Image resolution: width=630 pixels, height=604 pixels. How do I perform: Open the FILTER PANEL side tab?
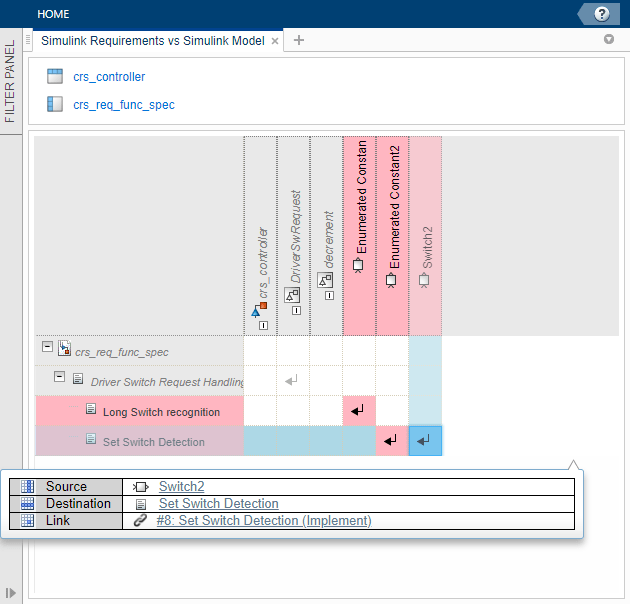[10, 82]
